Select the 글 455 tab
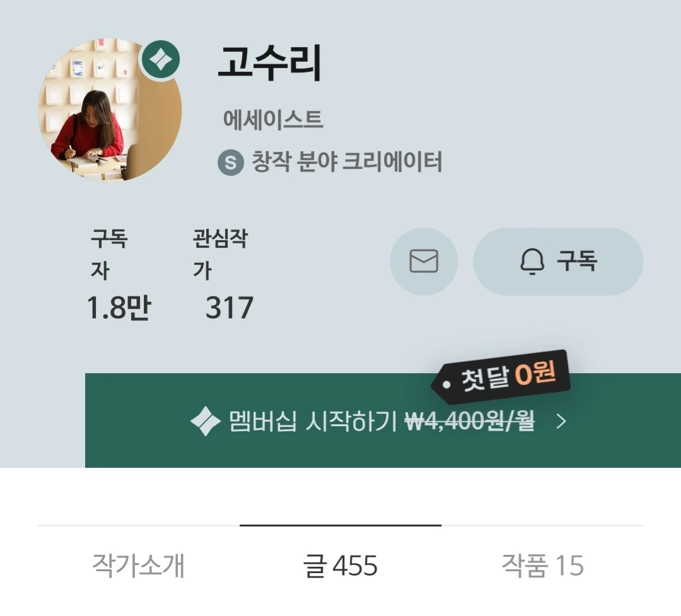This screenshot has width=681, height=616. (x=340, y=566)
